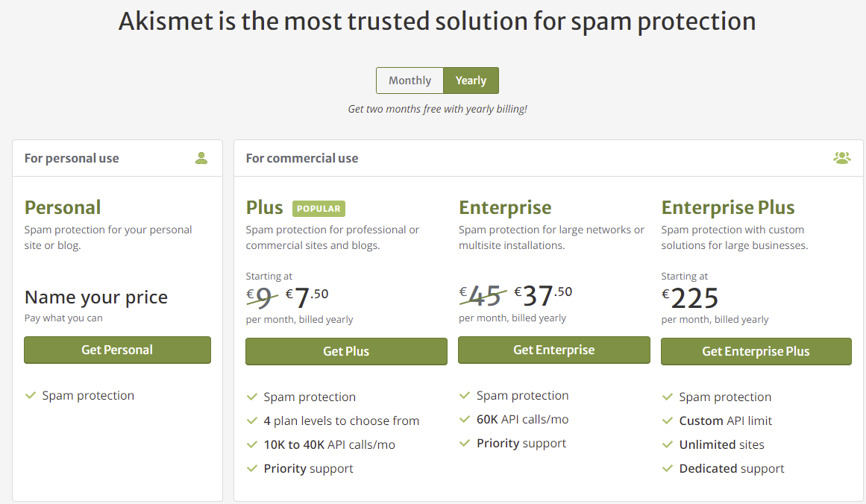866x504 pixels.
Task: Click Get Enterprise
Action: coord(554,350)
